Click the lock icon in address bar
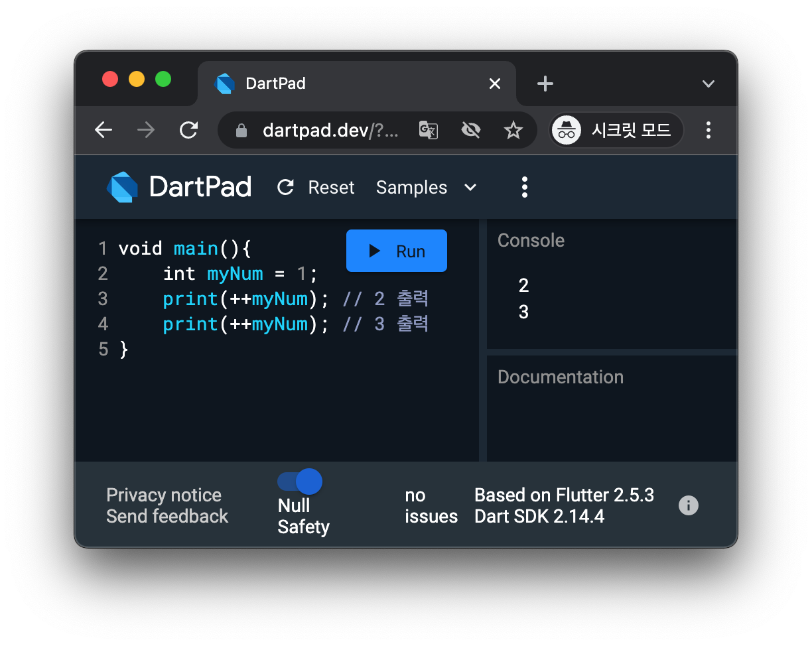Viewport: 812px width, 646px height. tap(241, 131)
